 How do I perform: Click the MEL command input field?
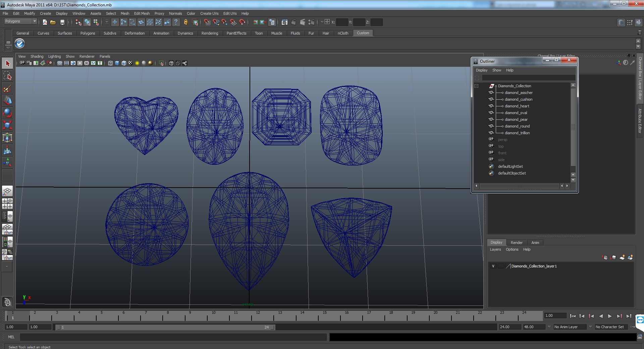click(x=173, y=337)
